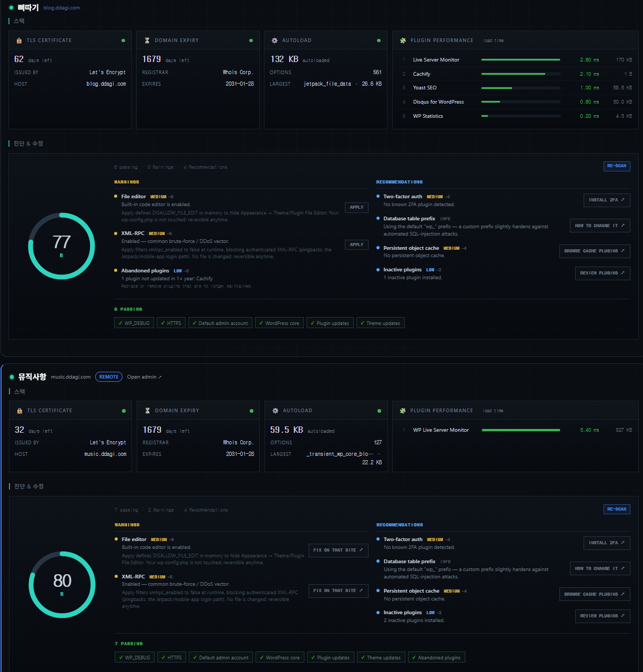Click the load bar for WP Statistics plugin
Screen dimensions: 643x672
pos(521,116)
